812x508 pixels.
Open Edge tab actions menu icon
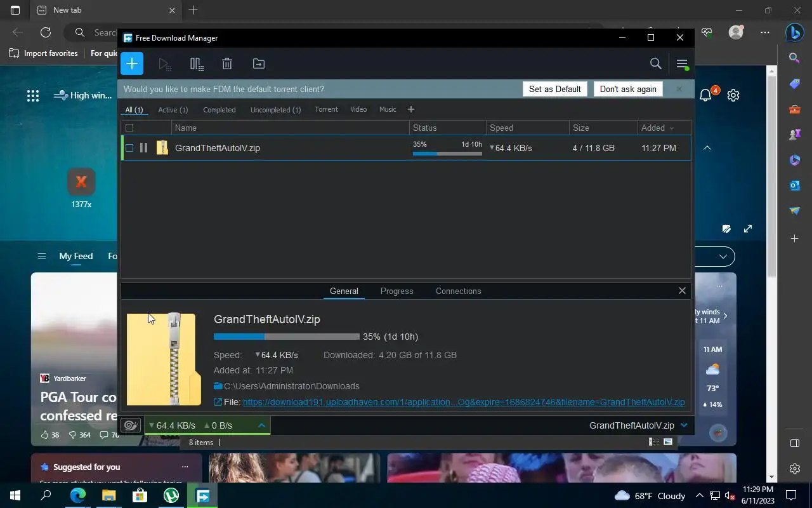point(15,10)
